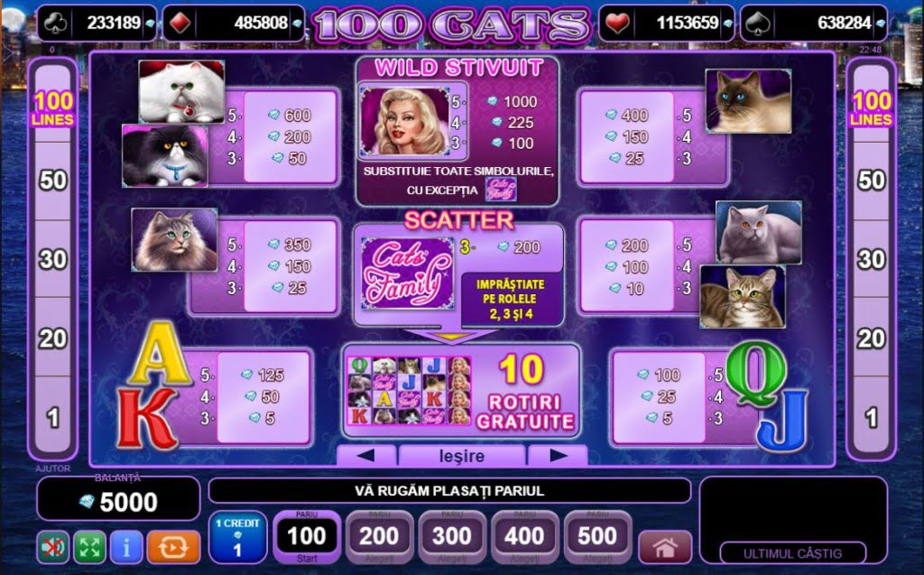Go to previous paytable page arrow

pos(366,455)
